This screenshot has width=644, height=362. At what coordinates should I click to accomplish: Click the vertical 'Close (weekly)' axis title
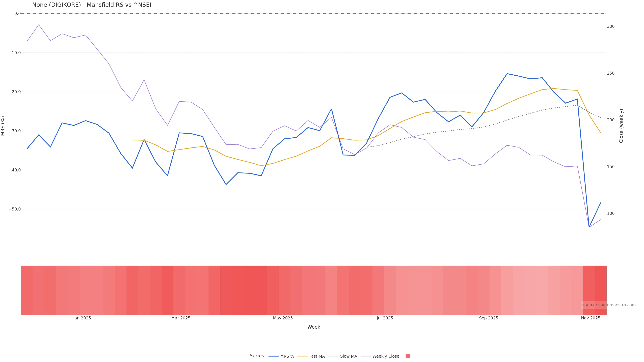[621, 126]
